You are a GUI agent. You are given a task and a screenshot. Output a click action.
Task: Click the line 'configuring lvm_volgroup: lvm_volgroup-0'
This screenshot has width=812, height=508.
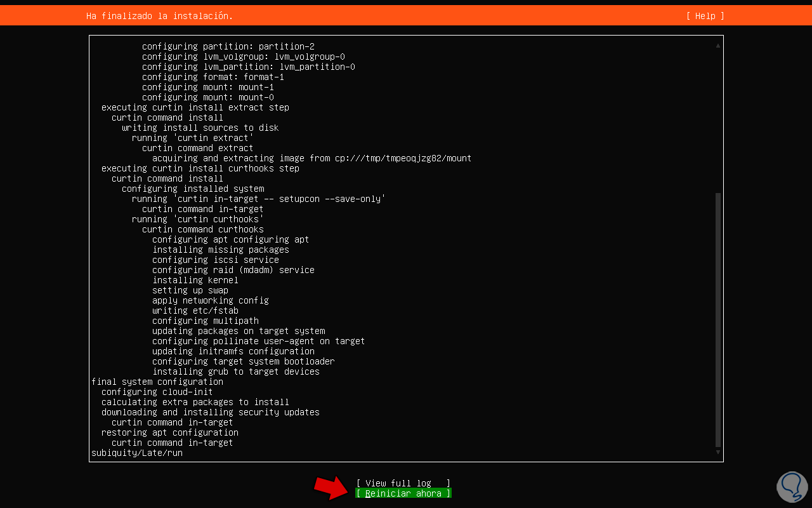pos(244,57)
